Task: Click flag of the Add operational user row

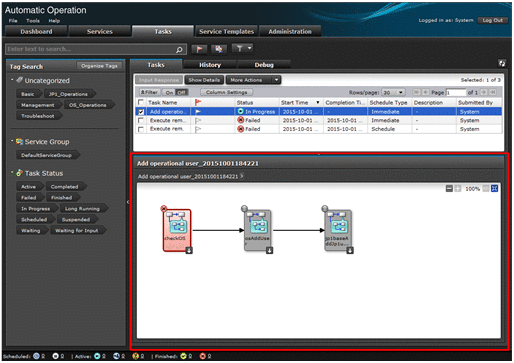Action: click(x=198, y=112)
